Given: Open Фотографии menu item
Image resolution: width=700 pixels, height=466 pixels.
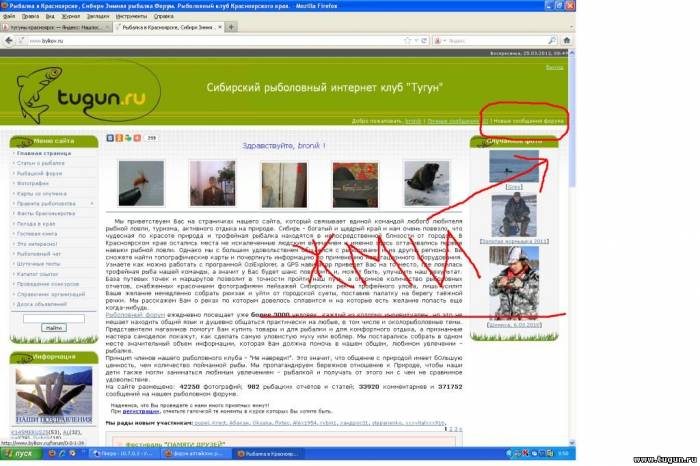Looking at the screenshot, I should [x=33, y=183].
